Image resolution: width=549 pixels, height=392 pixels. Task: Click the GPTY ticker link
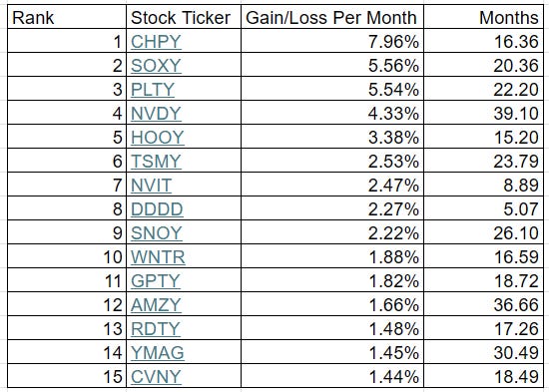tap(156, 280)
